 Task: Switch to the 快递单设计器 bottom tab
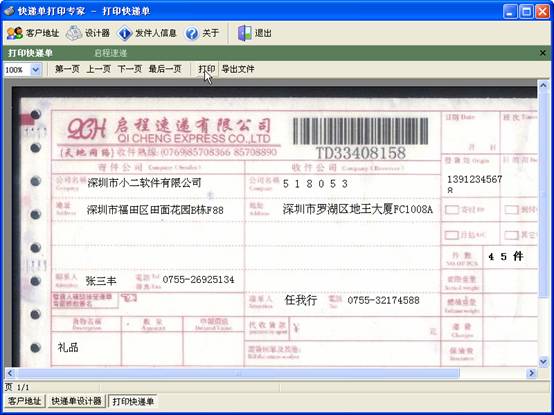[76, 401]
